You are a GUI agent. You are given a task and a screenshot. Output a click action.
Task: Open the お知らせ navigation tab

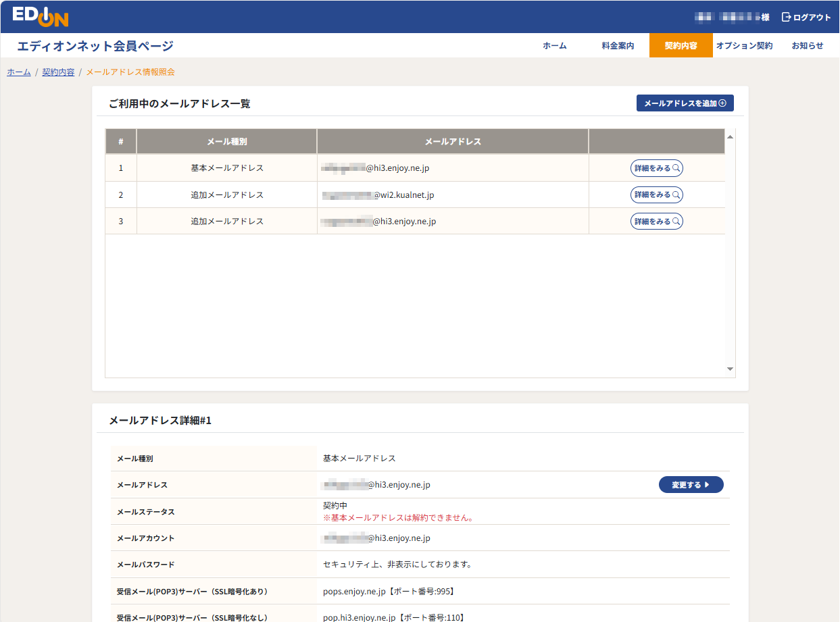[807, 45]
